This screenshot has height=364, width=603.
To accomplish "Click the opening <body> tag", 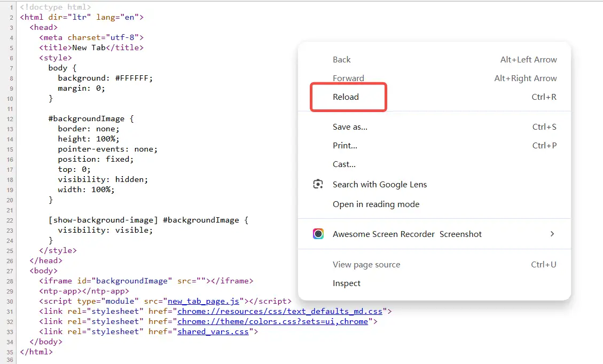I will [x=43, y=271].
